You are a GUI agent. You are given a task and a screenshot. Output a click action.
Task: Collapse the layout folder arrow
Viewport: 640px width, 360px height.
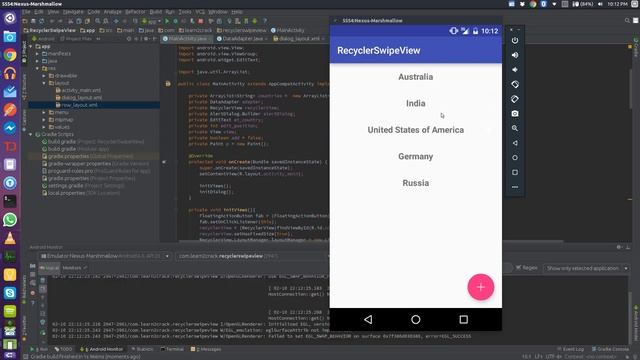tap(44, 83)
